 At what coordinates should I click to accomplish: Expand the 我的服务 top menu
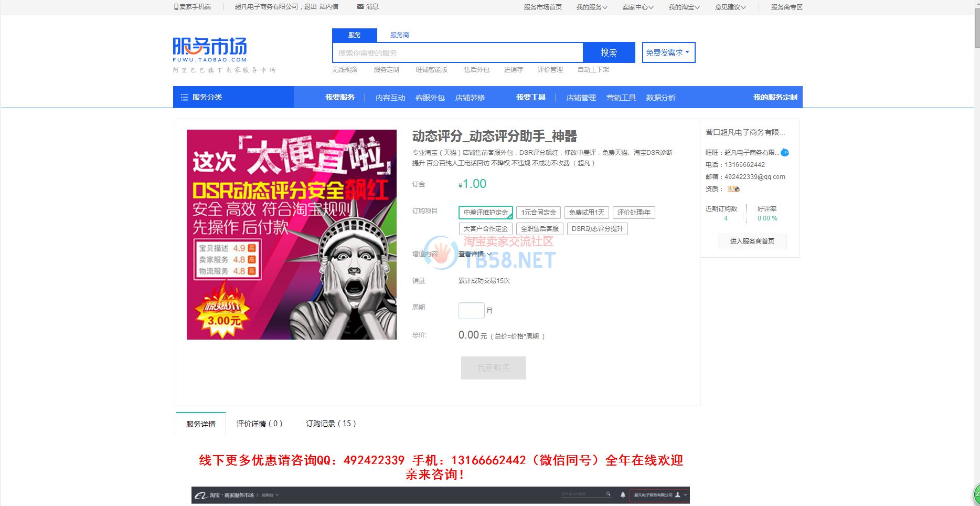[x=591, y=7]
